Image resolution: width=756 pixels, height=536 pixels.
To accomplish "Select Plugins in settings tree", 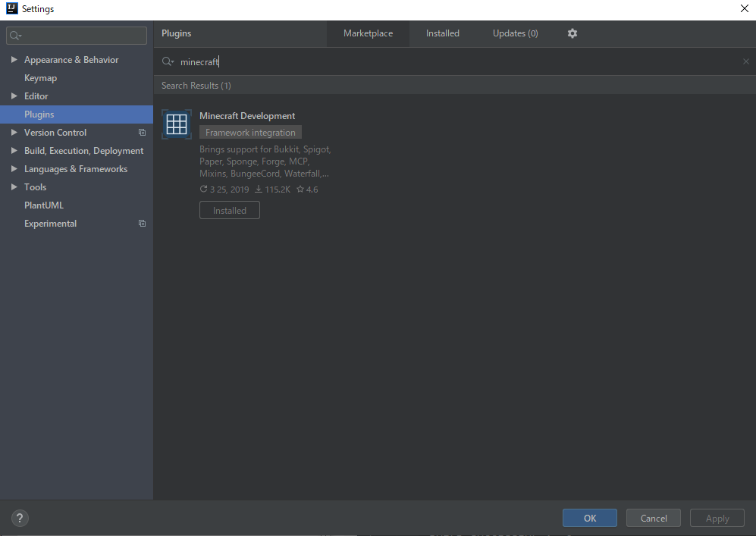I will [x=77, y=114].
